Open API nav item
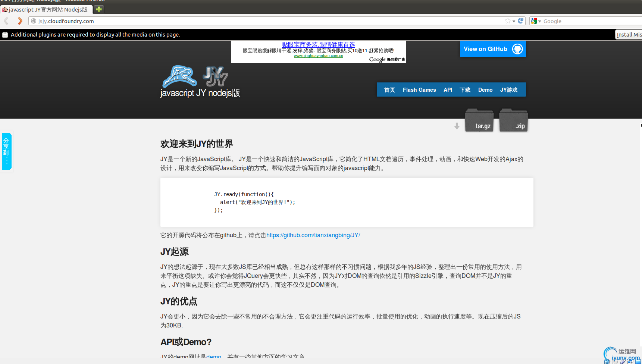 [448, 90]
